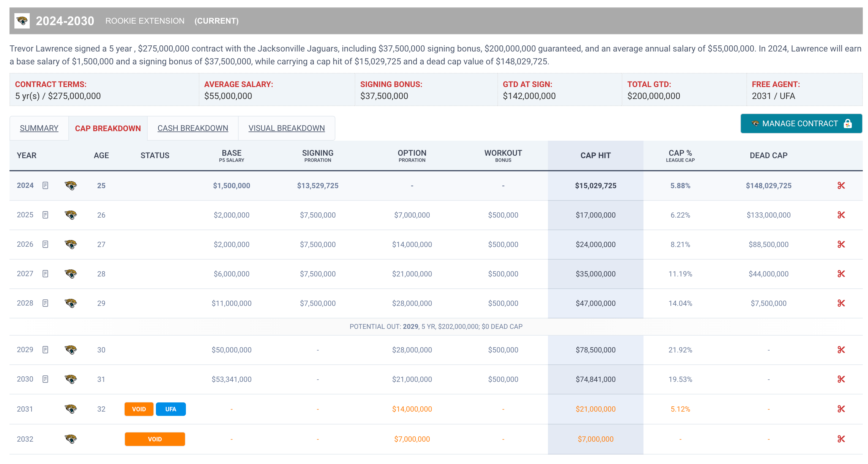Select the Visual Breakdown tab

pyautogui.click(x=286, y=128)
